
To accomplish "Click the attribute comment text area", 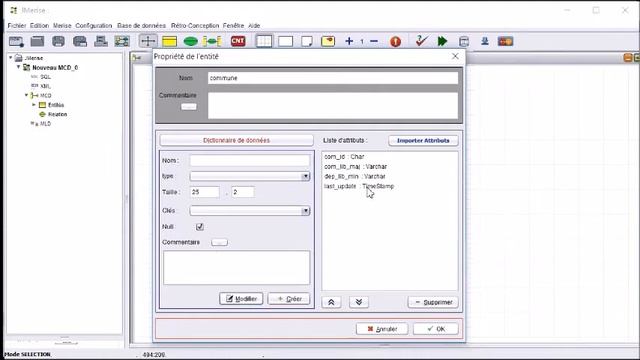I will [x=236, y=268].
